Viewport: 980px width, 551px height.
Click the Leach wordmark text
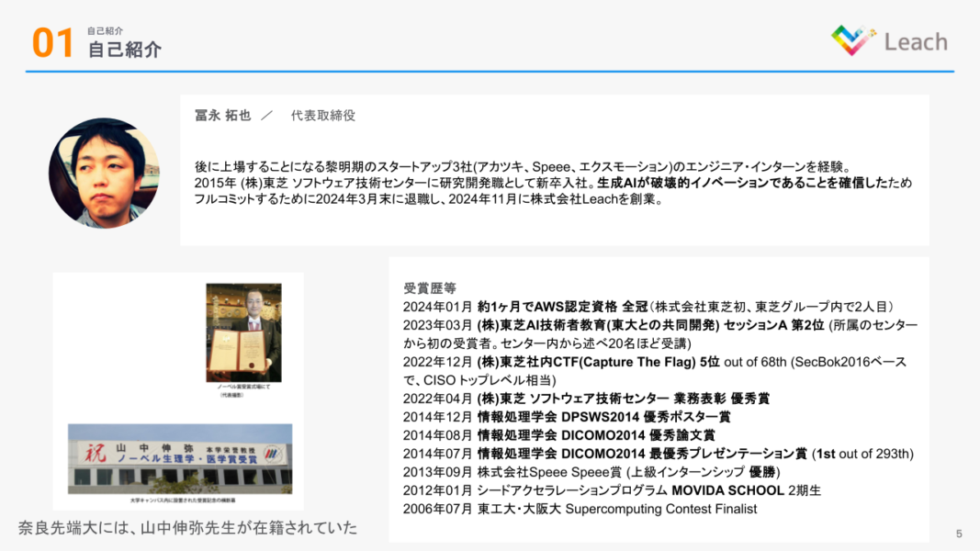click(915, 42)
